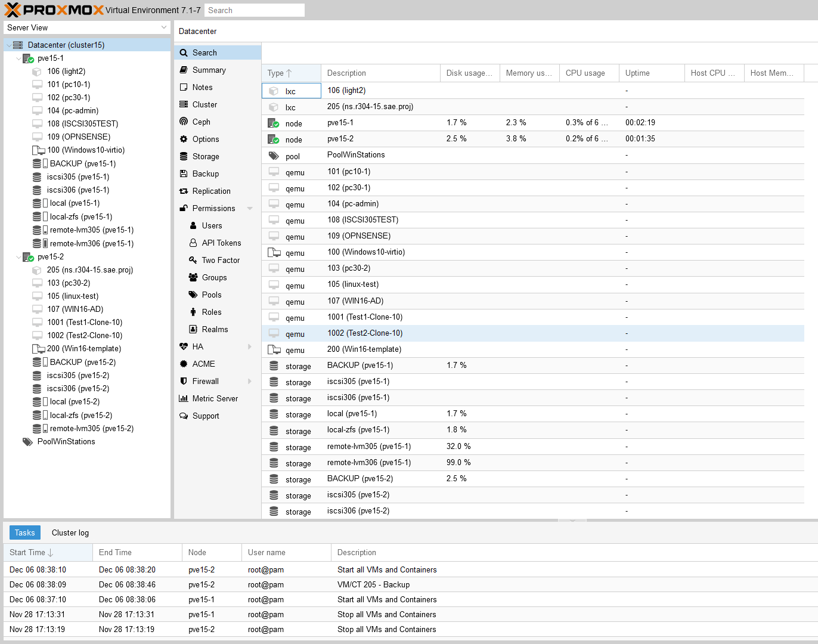Click the ACME certificate icon
Viewport: 818px width, 644px height.
point(184,364)
